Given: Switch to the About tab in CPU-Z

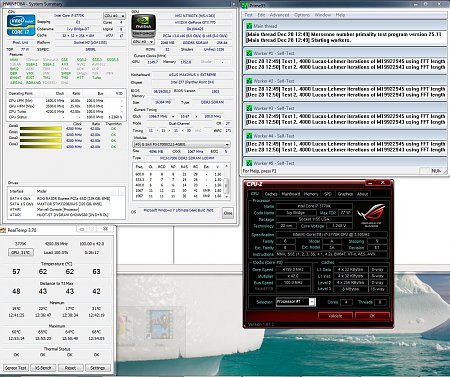Looking at the screenshot, I should coord(362,194).
